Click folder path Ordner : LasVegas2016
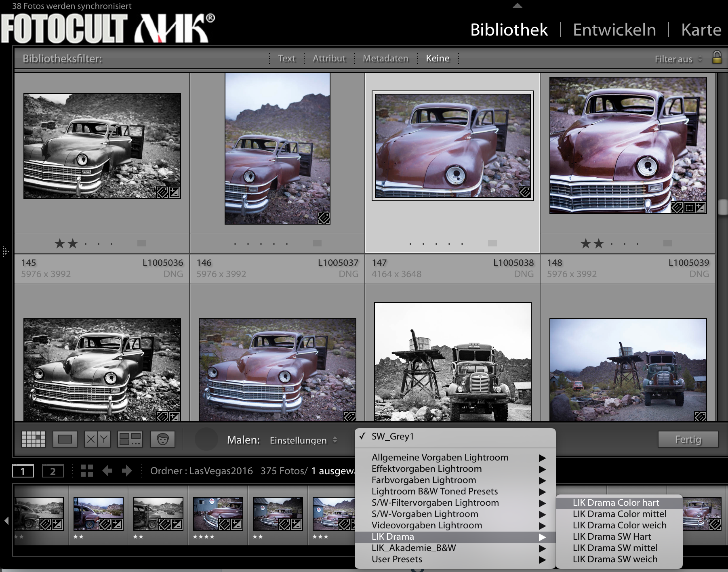The image size is (728, 572). [x=202, y=471]
